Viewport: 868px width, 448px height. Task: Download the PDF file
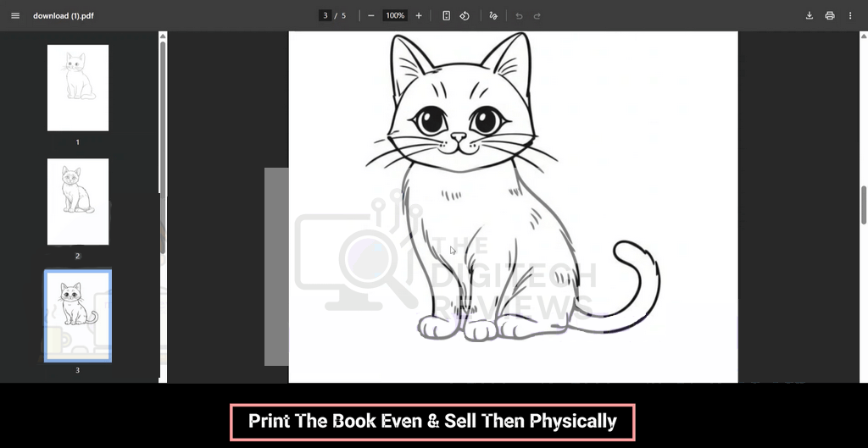[x=809, y=15]
